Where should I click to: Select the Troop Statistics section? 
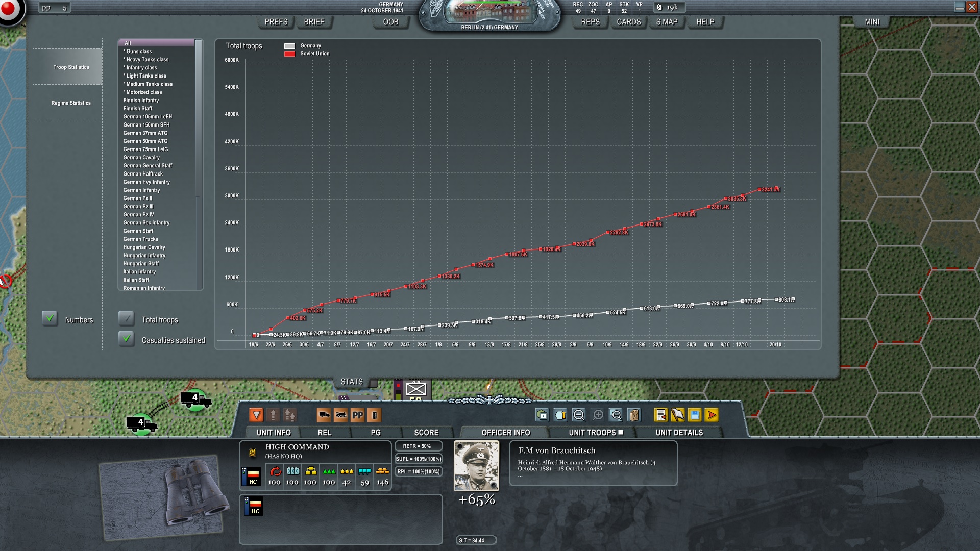coord(68,67)
